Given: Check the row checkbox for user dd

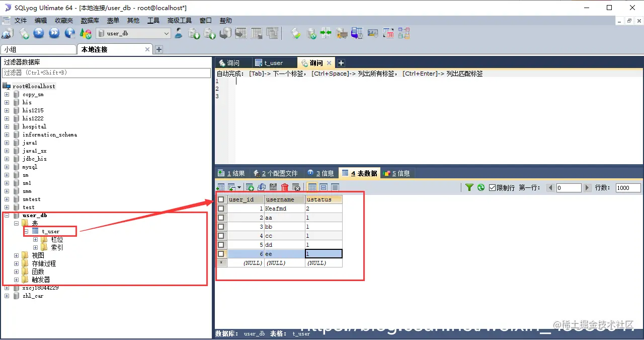Looking at the screenshot, I should (221, 245).
